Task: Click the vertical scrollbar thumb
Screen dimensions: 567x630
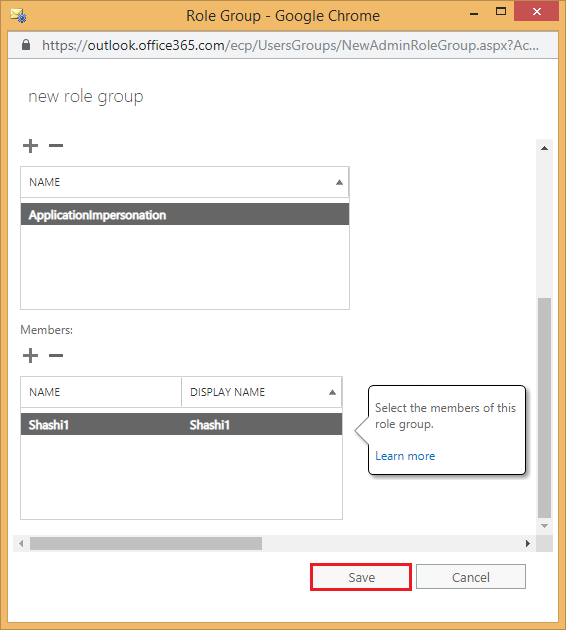Action: [x=544, y=408]
